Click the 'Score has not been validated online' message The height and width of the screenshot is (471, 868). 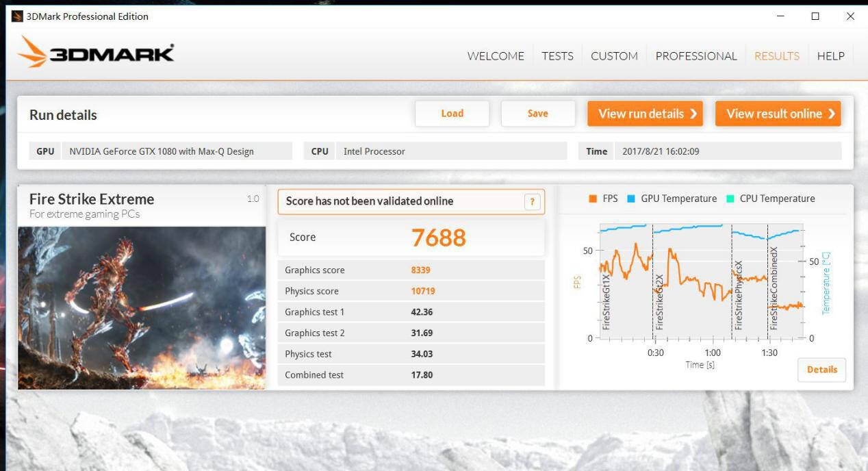[x=370, y=201]
